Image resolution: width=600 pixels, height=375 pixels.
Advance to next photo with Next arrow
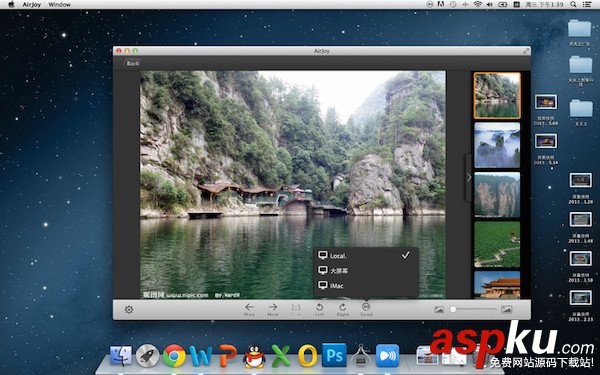273,310
